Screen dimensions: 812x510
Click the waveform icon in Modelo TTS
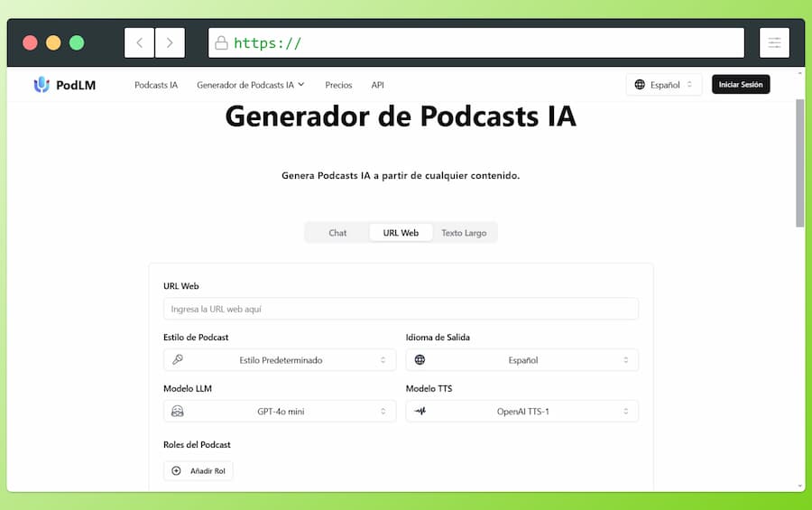pyautogui.click(x=420, y=412)
